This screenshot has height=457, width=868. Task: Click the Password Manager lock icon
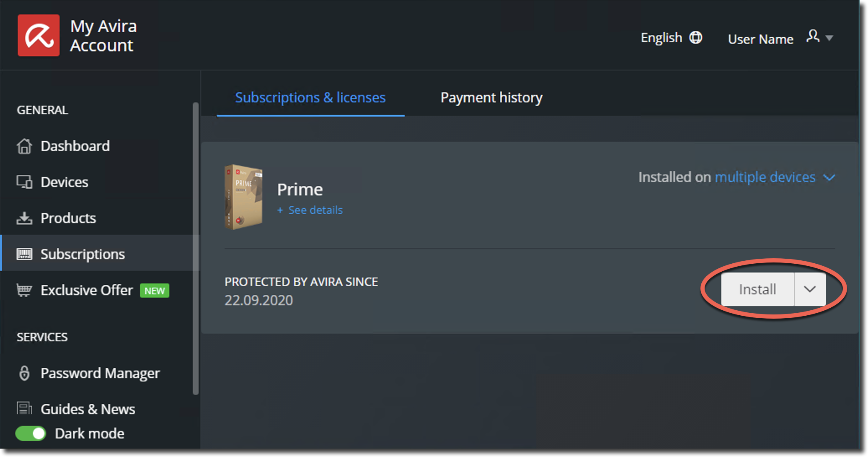pos(24,373)
